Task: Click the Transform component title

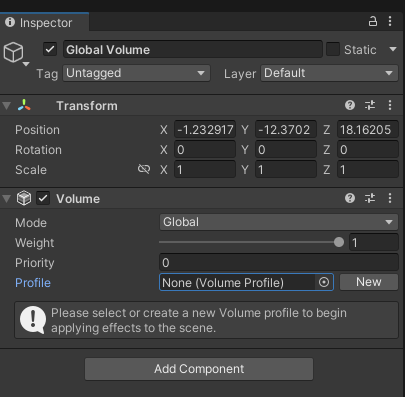Action: pyautogui.click(x=87, y=106)
